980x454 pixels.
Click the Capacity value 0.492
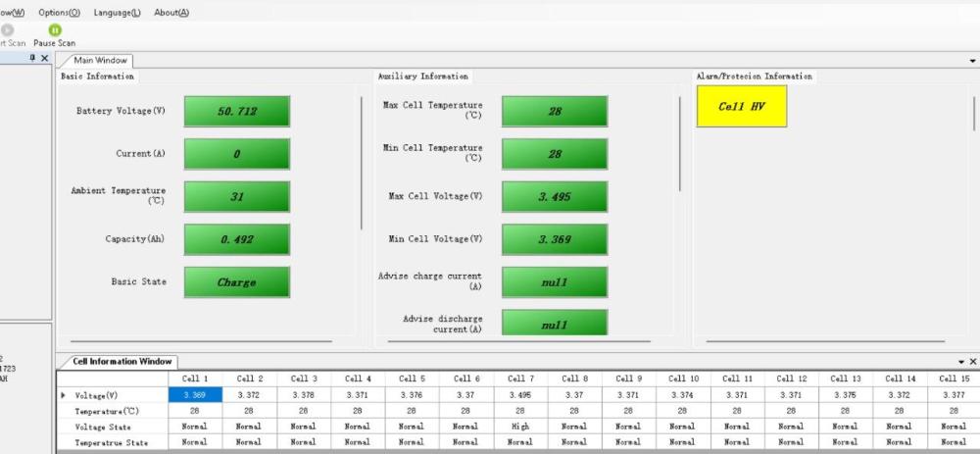tap(237, 239)
